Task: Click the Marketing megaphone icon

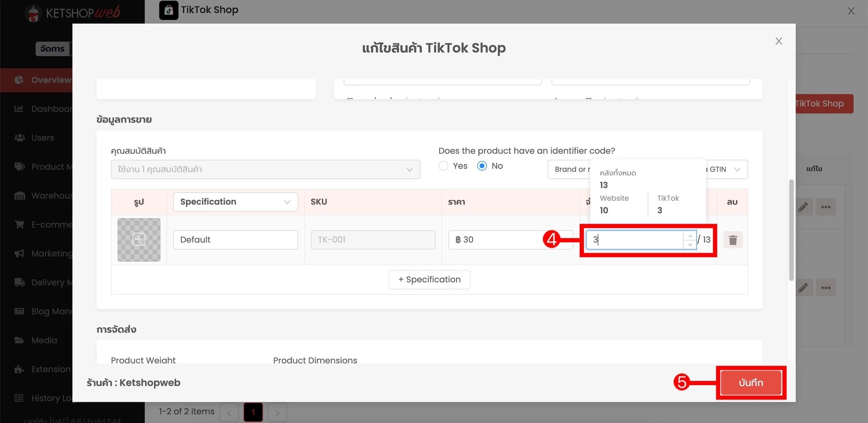Action: pyautogui.click(x=19, y=254)
